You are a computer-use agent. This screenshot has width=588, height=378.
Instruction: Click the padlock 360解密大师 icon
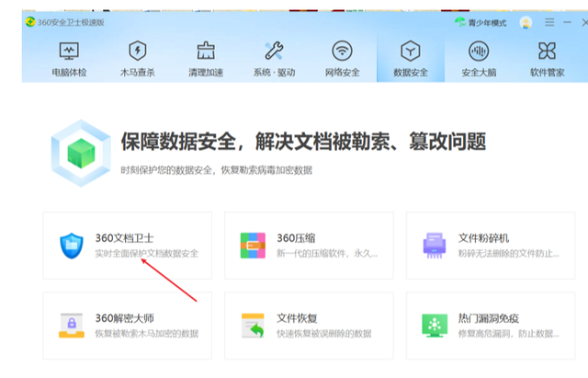pyautogui.click(x=72, y=326)
